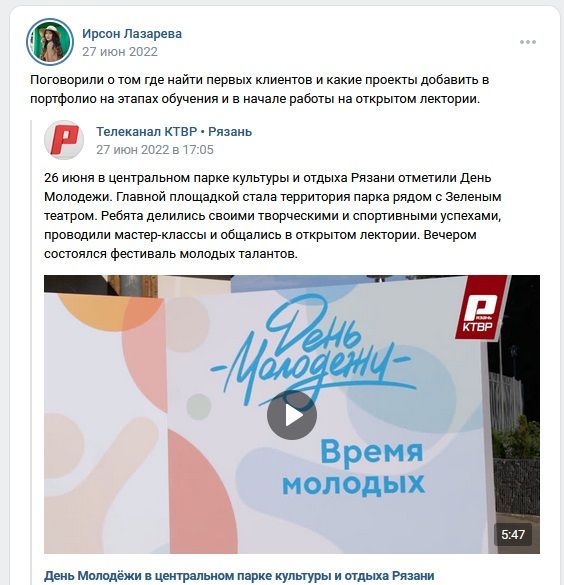The image size is (564, 585).
Task: Open the repost timestamp 27 июн 2022 в 17:05
Action: point(155,150)
